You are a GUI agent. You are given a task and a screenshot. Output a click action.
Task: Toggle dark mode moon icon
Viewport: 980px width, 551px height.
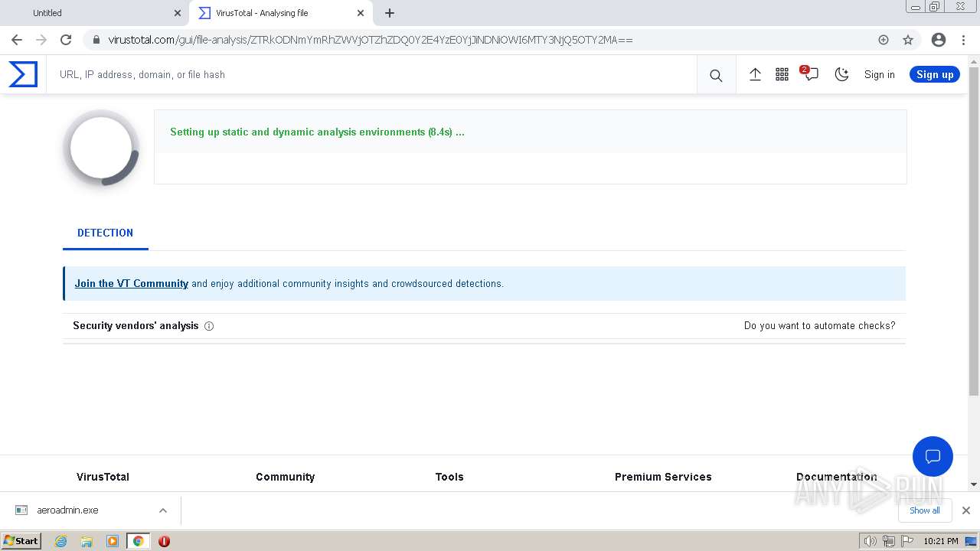(841, 74)
